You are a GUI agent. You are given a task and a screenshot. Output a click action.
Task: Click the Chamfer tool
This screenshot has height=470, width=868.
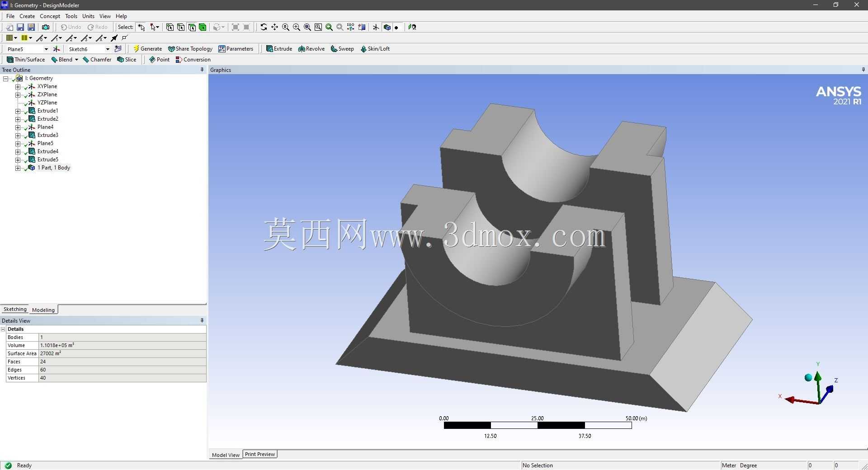pyautogui.click(x=97, y=60)
